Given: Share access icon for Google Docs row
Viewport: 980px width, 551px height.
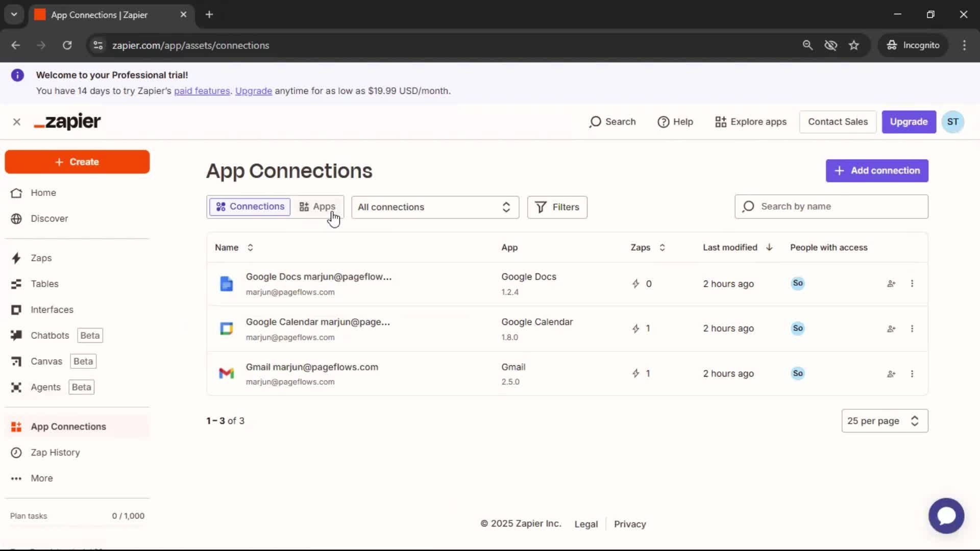Looking at the screenshot, I should coord(891,284).
